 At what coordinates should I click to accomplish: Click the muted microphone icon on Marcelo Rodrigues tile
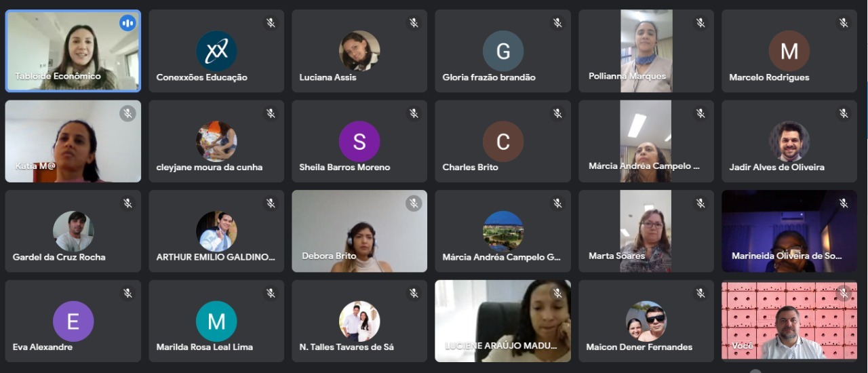[x=844, y=23]
